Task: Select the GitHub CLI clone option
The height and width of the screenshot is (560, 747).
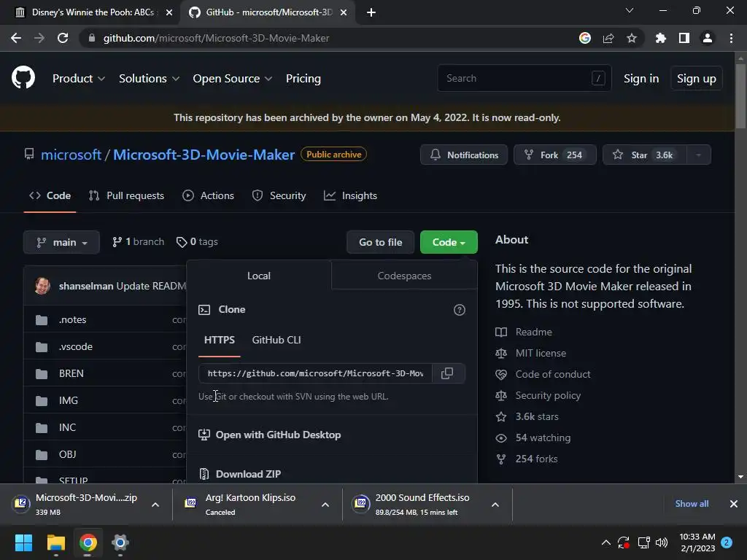Action: [276, 340]
